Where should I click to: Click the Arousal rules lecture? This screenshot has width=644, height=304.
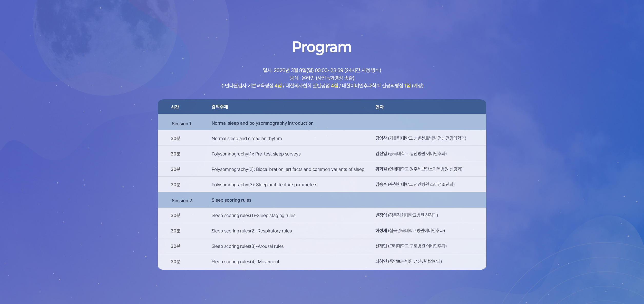pos(247,246)
